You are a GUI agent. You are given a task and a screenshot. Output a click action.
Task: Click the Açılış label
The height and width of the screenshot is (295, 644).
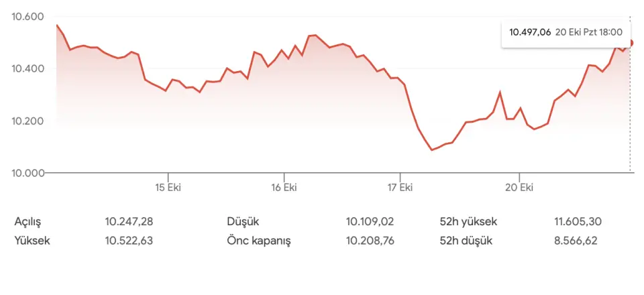(32, 222)
